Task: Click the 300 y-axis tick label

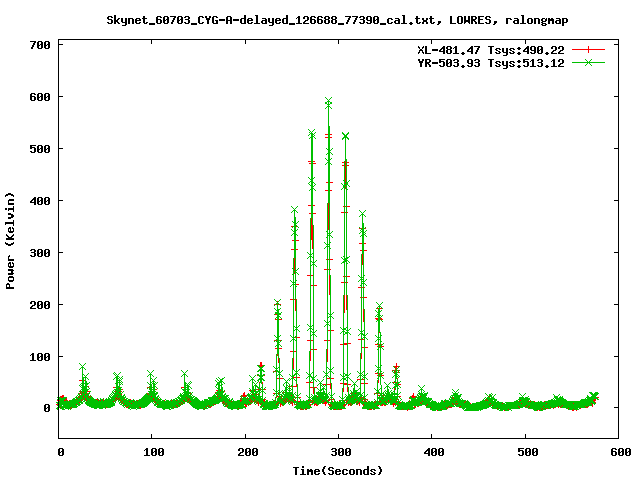Action: tap(40, 253)
